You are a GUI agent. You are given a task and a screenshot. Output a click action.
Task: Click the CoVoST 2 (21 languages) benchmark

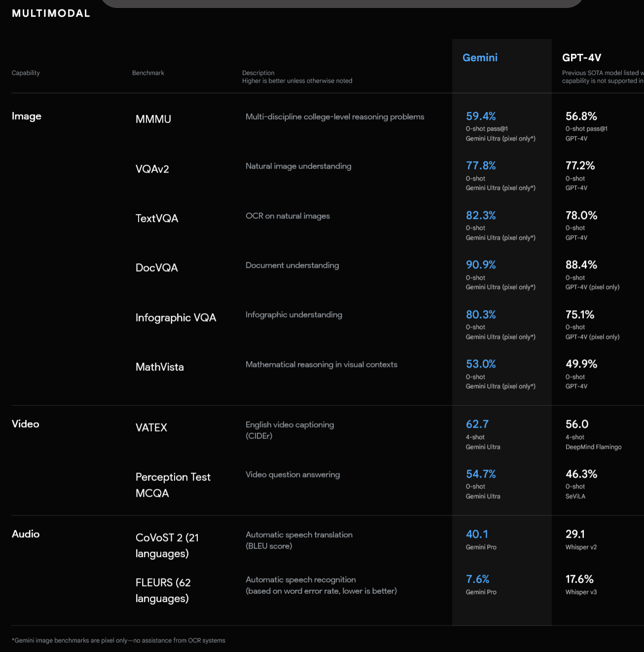(167, 546)
